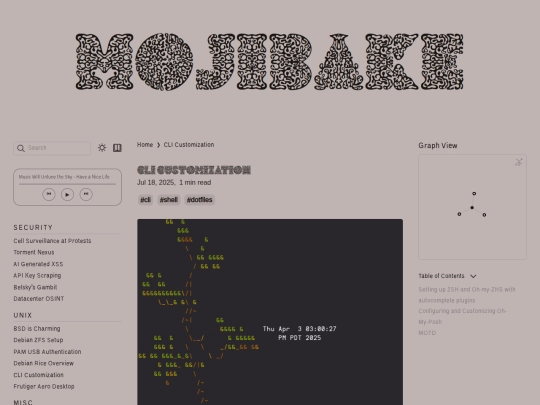Click the Search input field
This screenshot has height=405, width=540.
(52, 148)
